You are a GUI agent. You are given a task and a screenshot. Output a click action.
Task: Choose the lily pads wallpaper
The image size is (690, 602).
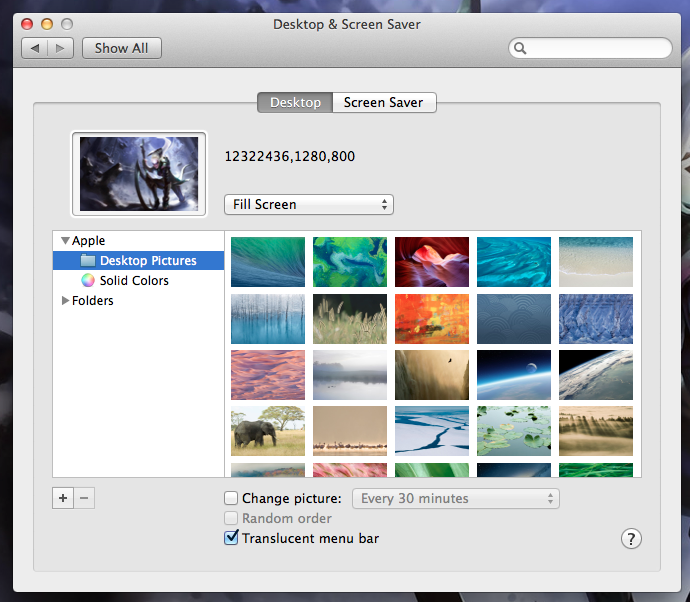tap(514, 431)
